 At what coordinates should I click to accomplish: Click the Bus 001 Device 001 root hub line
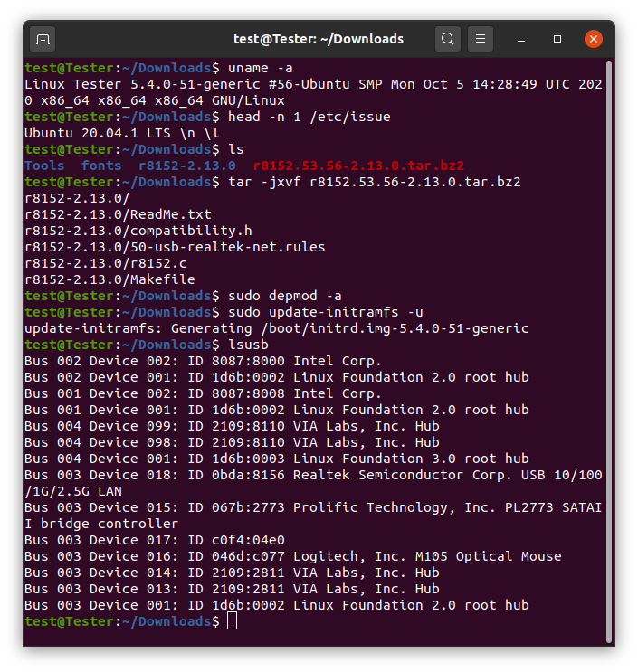[x=277, y=410]
